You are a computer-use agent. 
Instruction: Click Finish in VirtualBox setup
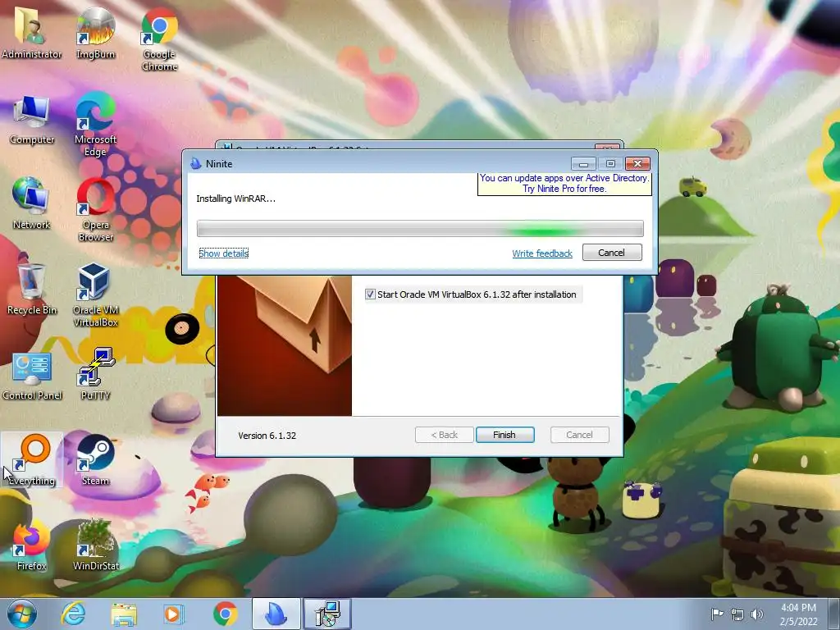tap(504, 435)
